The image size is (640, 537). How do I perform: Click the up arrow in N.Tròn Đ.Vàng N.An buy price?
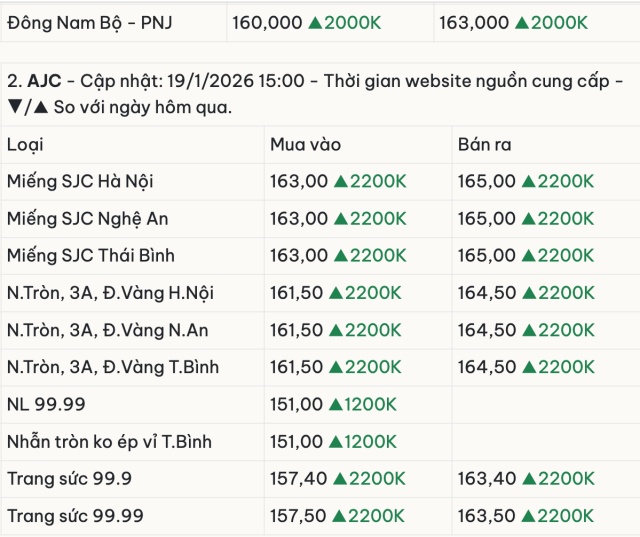tap(336, 330)
